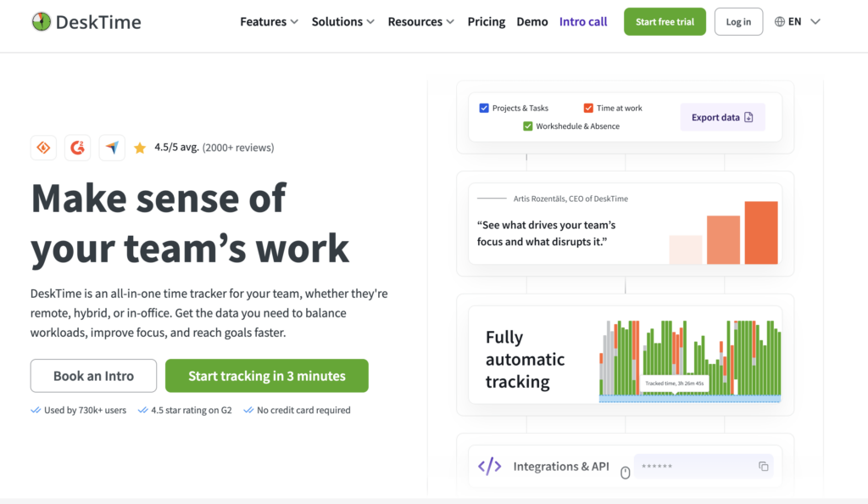This screenshot has width=868, height=504.
Task: Click the Export data button
Action: point(722,117)
